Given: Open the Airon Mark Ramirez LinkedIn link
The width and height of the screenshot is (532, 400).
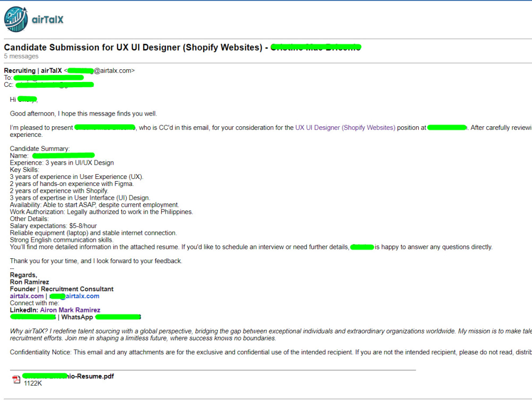Looking at the screenshot, I should tap(70, 310).
